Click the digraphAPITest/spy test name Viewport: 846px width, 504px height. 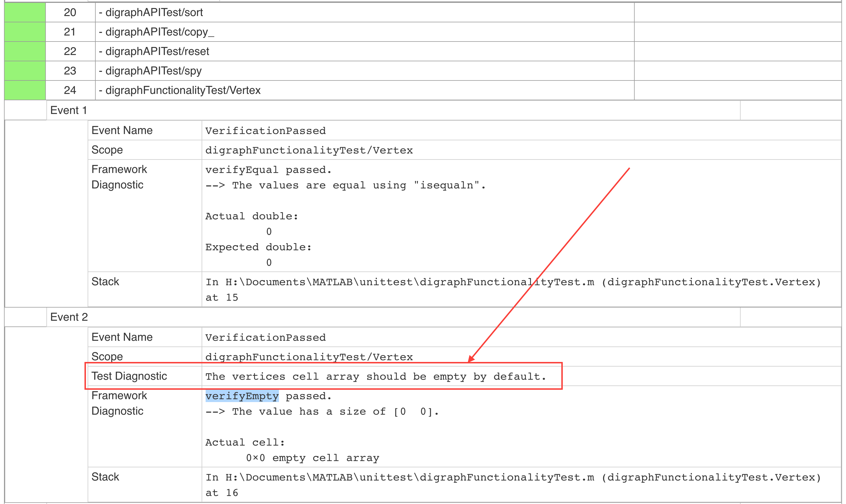(x=150, y=71)
